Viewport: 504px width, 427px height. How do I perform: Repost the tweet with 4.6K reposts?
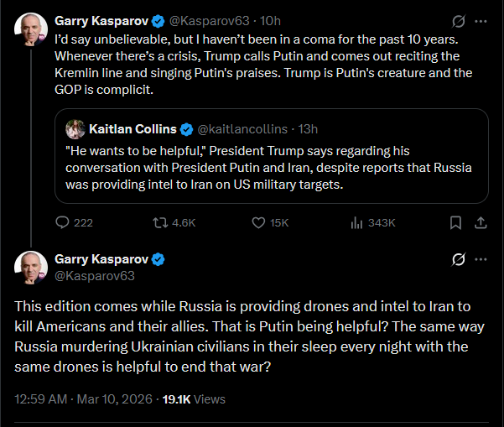[x=159, y=222]
